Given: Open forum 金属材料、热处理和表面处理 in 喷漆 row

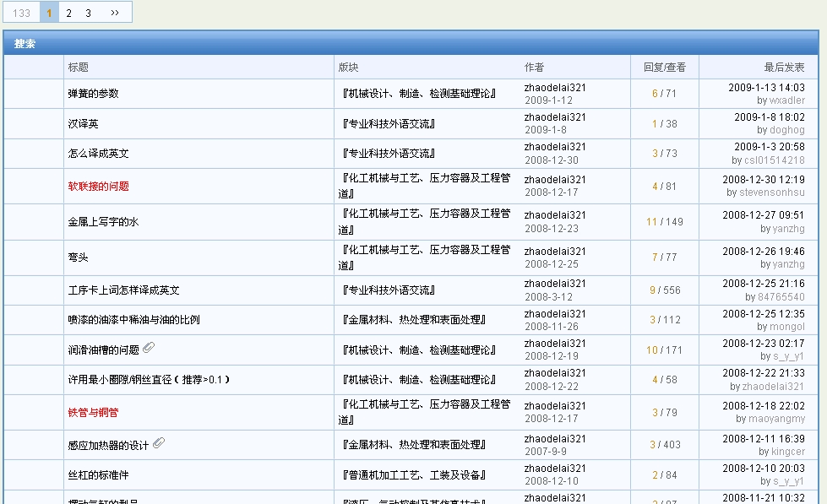Looking at the screenshot, I should [414, 320].
